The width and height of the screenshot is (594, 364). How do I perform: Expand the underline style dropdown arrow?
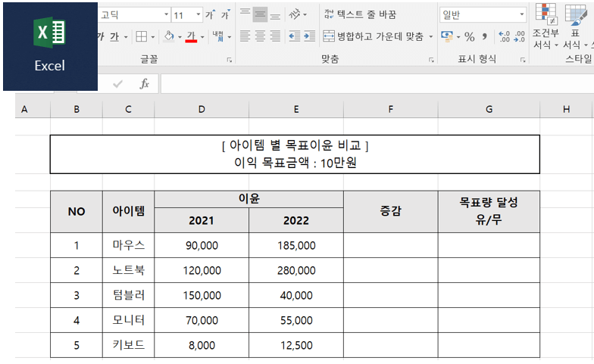[126, 37]
